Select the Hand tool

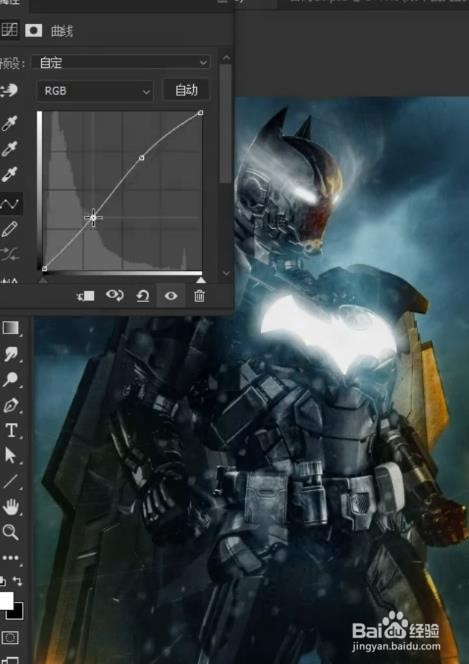[x=11, y=506]
